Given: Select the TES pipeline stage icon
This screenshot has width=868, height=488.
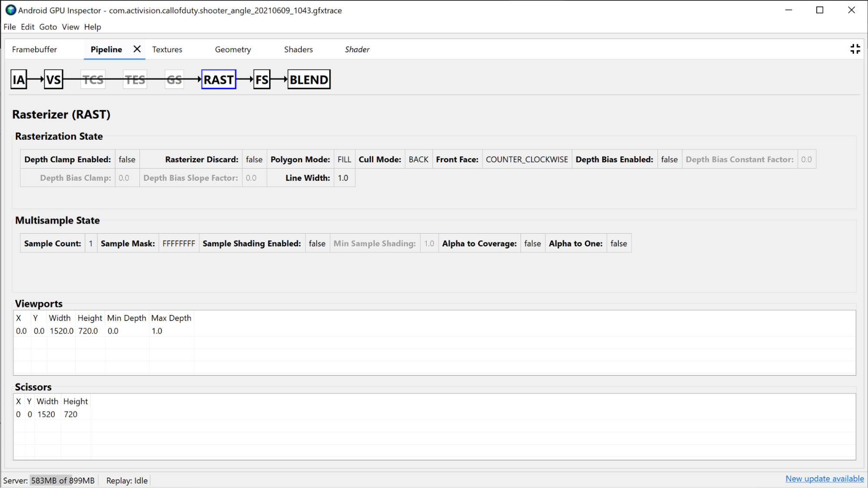Looking at the screenshot, I should click(x=134, y=80).
